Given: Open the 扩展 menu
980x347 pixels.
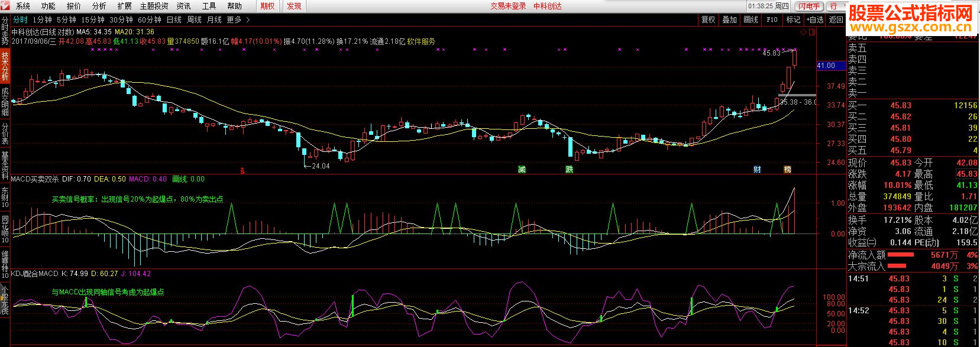Looking at the screenshot, I should coord(124,6).
